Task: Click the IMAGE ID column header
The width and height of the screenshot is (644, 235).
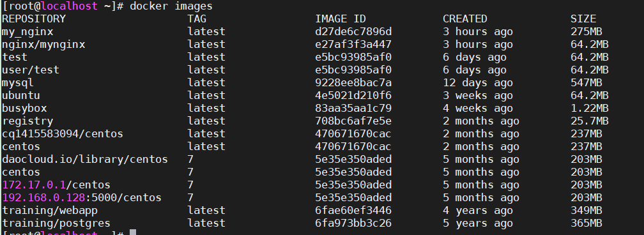Action: (x=341, y=19)
